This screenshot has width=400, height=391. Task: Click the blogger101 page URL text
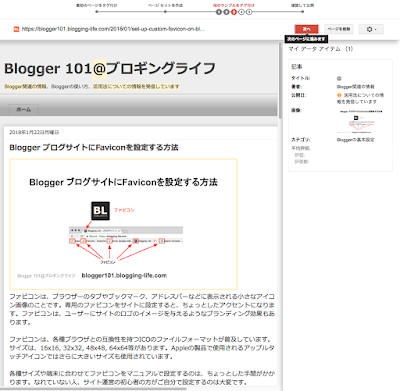click(x=113, y=29)
